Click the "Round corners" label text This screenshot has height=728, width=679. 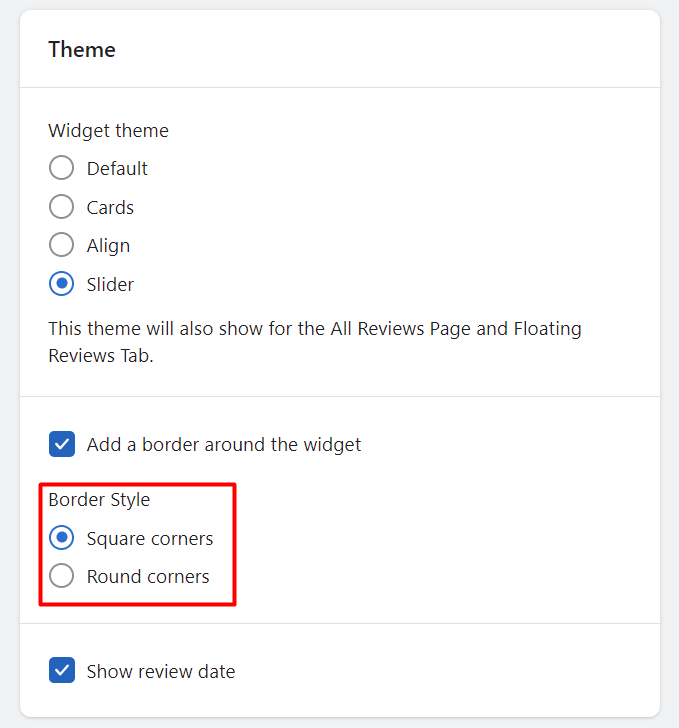[x=148, y=576]
